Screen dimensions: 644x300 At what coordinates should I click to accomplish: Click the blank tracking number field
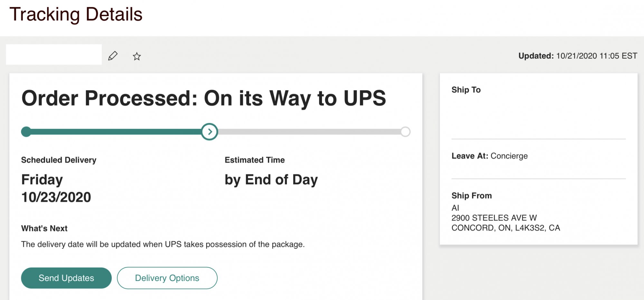click(x=54, y=54)
